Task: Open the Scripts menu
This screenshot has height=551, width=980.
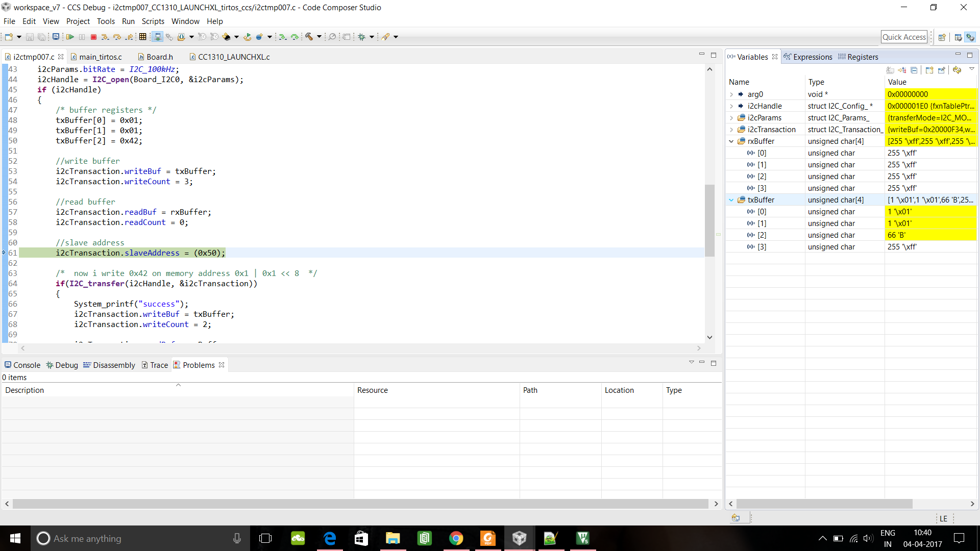Action: (153, 21)
